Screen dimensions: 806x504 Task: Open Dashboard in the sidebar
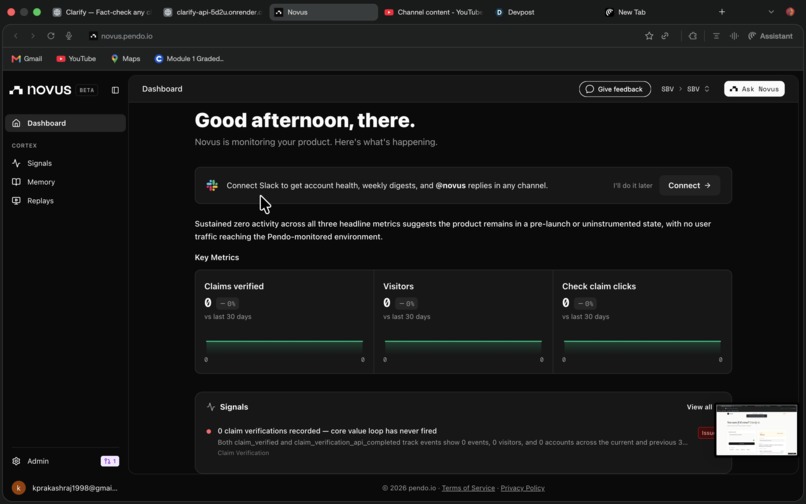click(x=65, y=123)
